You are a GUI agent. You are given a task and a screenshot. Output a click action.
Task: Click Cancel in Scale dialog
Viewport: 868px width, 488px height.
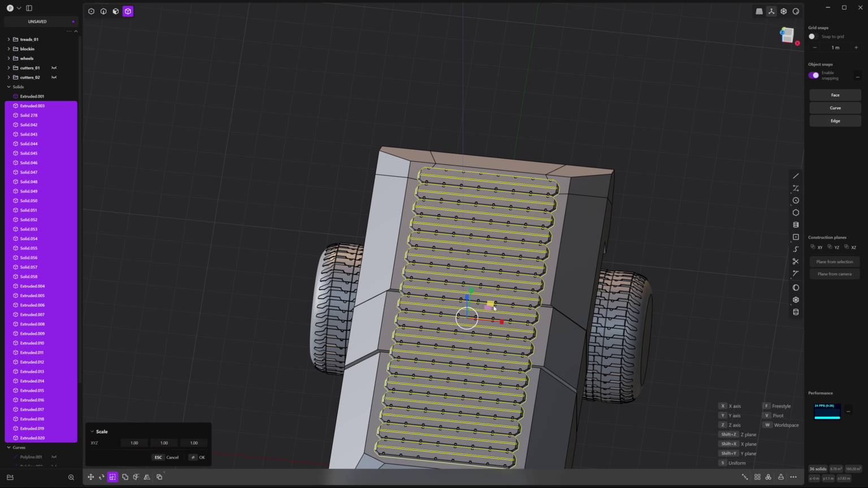pos(167,457)
